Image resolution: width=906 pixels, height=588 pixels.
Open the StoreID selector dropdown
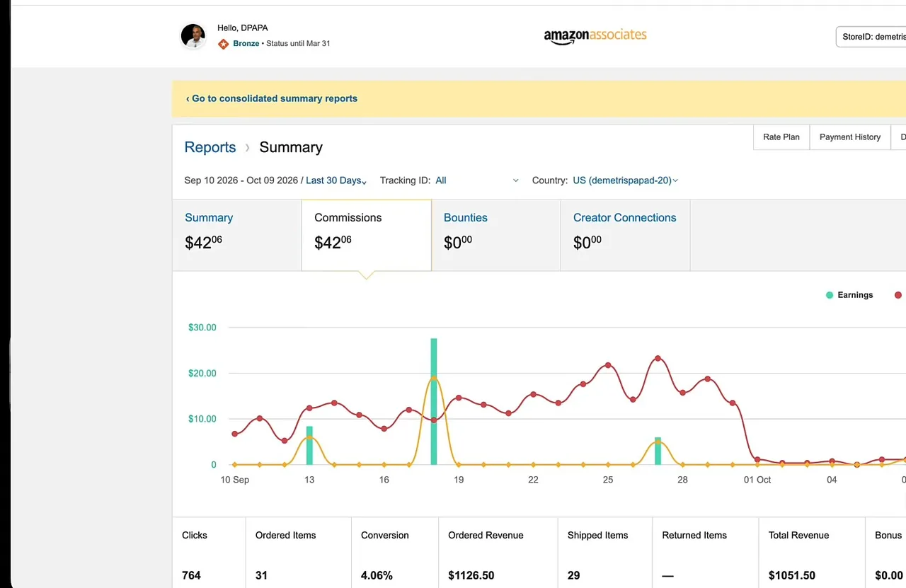[x=871, y=37]
